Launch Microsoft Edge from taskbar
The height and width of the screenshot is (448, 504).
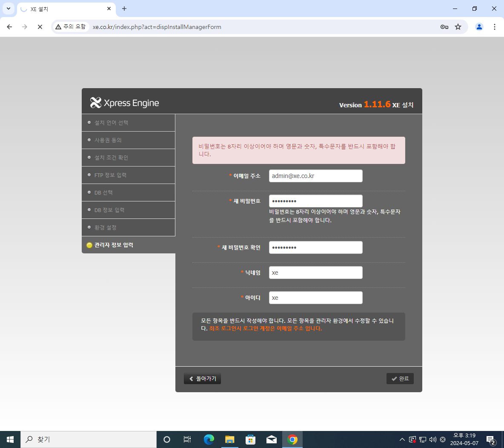(209, 439)
